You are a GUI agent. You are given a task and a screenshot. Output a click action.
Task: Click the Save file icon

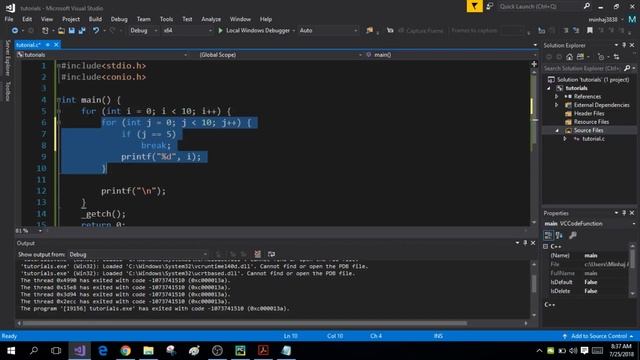pyautogui.click(x=71, y=31)
